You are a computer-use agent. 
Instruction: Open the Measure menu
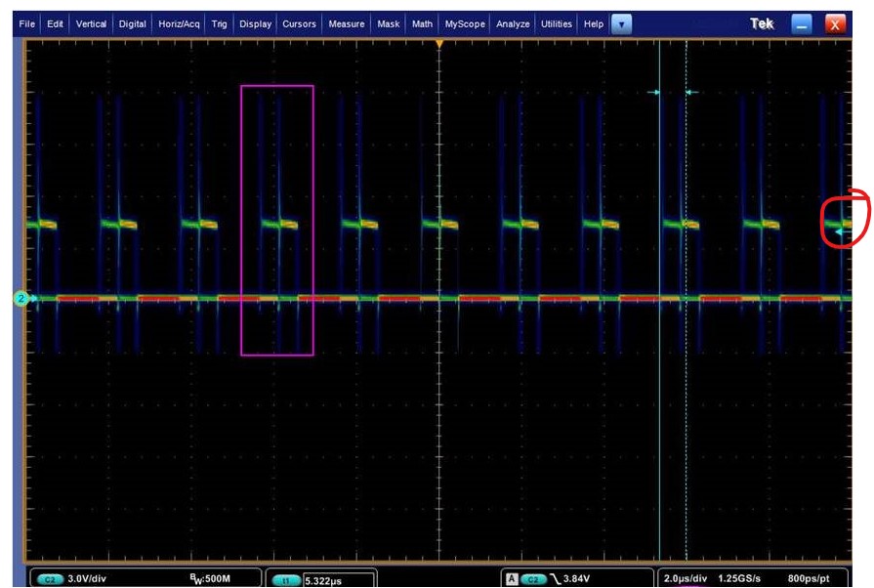pos(346,24)
